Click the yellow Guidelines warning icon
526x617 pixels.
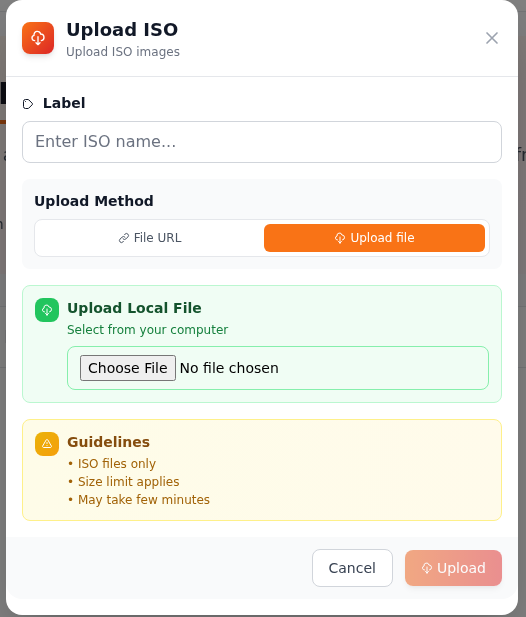(x=47, y=444)
